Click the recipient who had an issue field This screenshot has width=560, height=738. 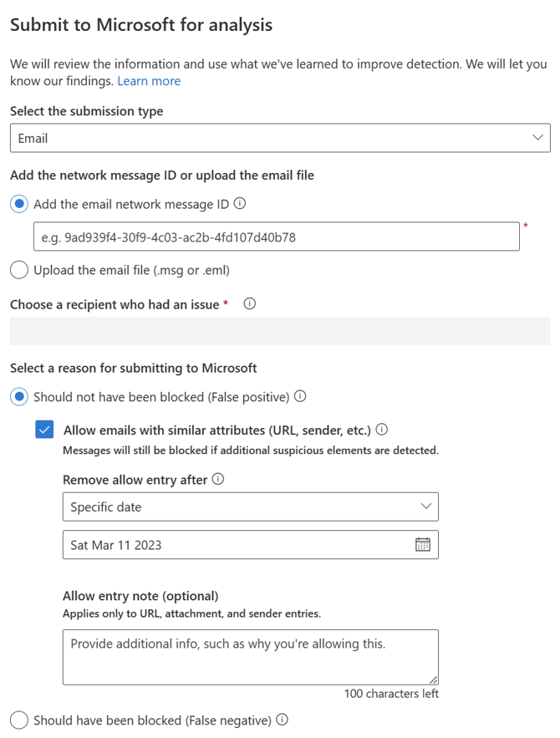(280, 331)
